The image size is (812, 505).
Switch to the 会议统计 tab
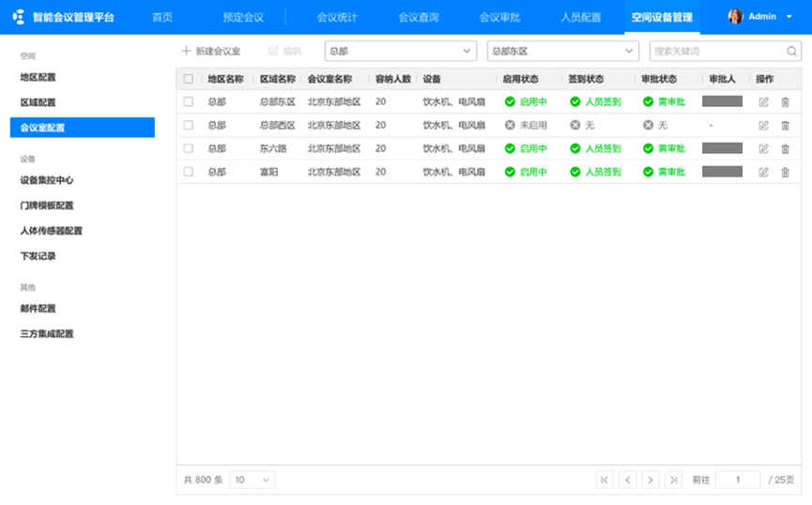click(336, 17)
